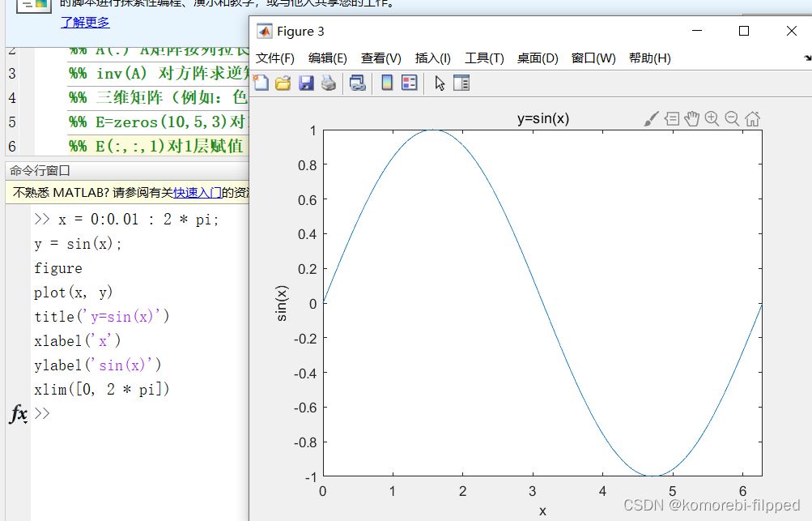812x521 pixels.
Task: Insert a legend from the toolbar
Action: coord(409,83)
